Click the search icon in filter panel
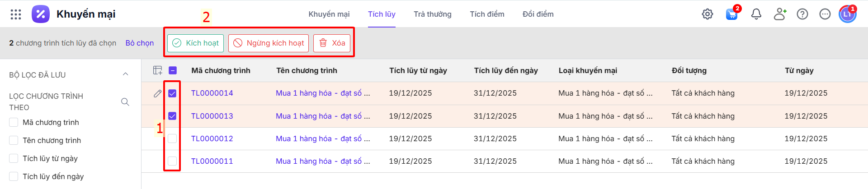 [x=125, y=102]
